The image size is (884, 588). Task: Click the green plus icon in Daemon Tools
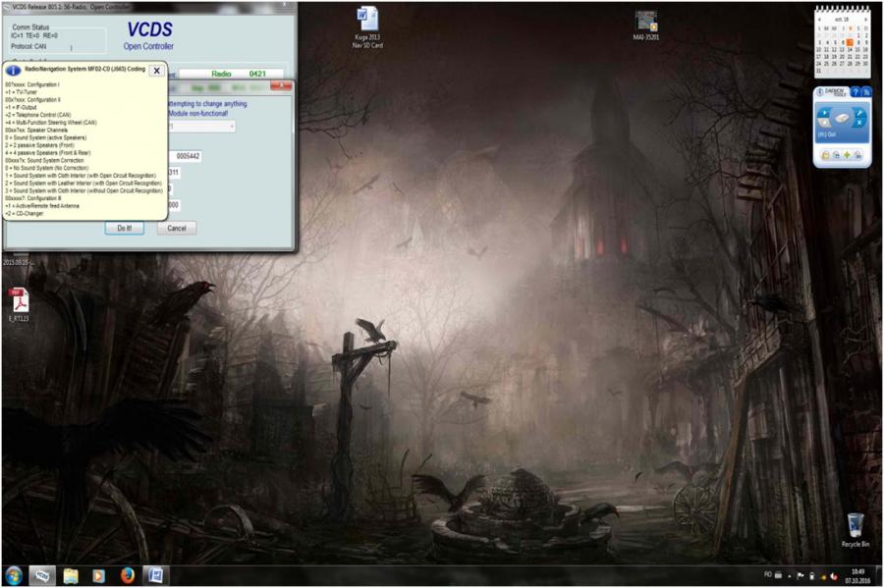coord(847,155)
